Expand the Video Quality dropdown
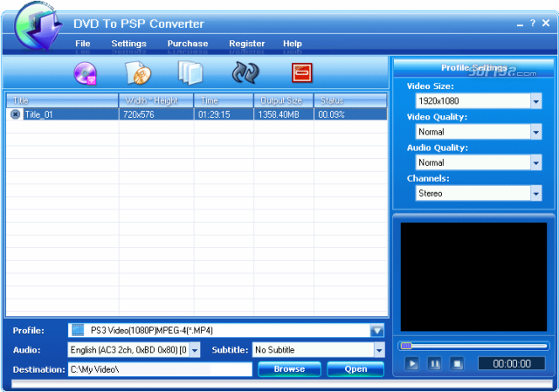 point(535,132)
